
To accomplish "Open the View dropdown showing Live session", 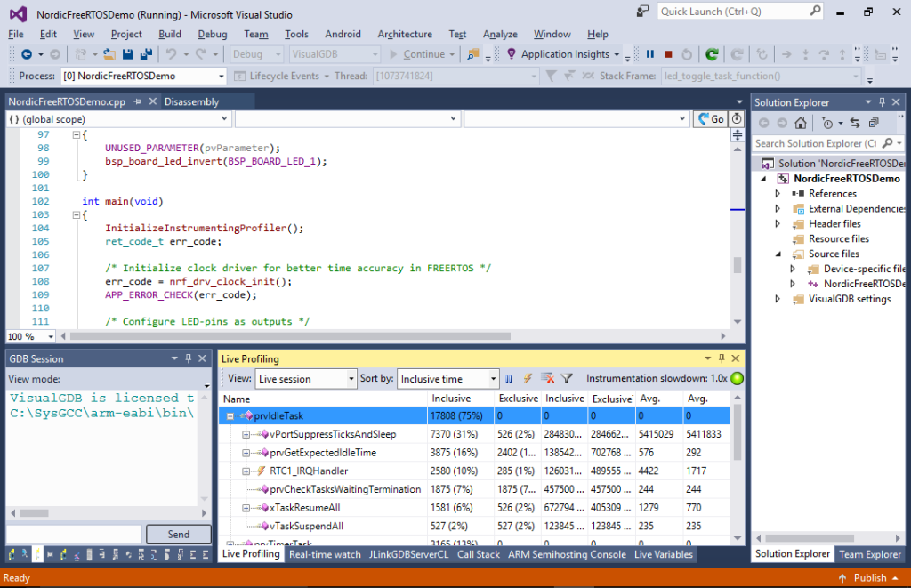I will [353, 378].
